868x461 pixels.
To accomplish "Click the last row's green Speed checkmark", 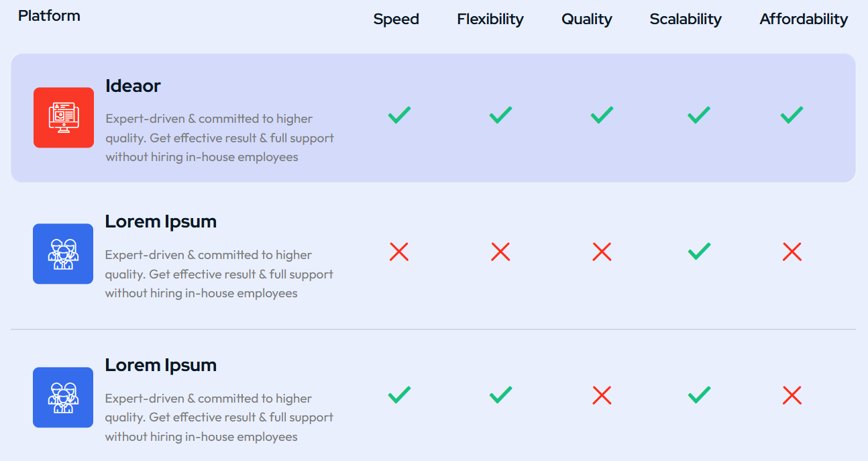I will point(399,395).
